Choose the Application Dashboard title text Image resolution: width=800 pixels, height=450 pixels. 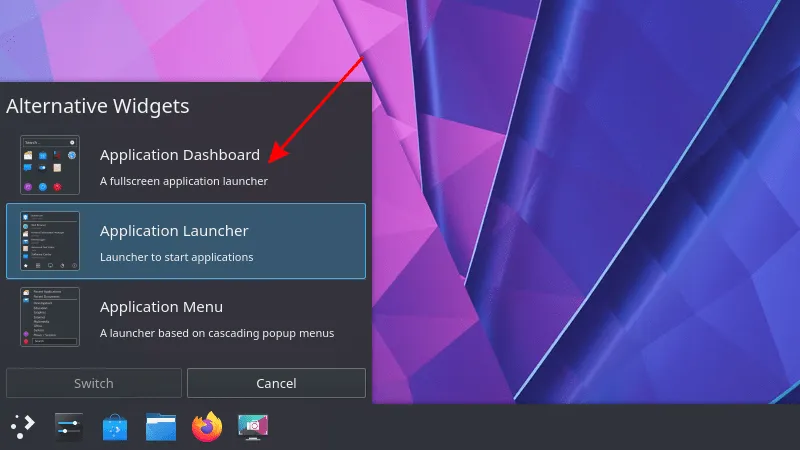tap(180, 155)
